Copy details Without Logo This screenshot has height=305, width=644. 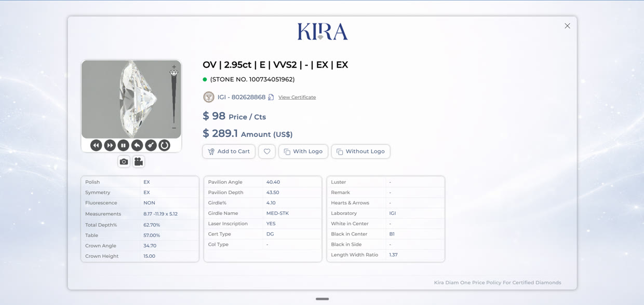click(360, 151)
